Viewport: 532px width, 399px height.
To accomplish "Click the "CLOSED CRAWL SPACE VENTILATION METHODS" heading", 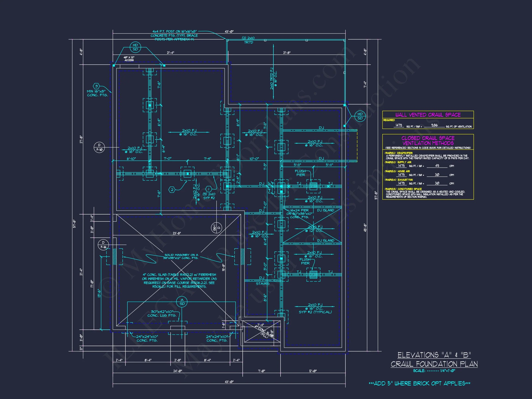I will tap(428, 141).
